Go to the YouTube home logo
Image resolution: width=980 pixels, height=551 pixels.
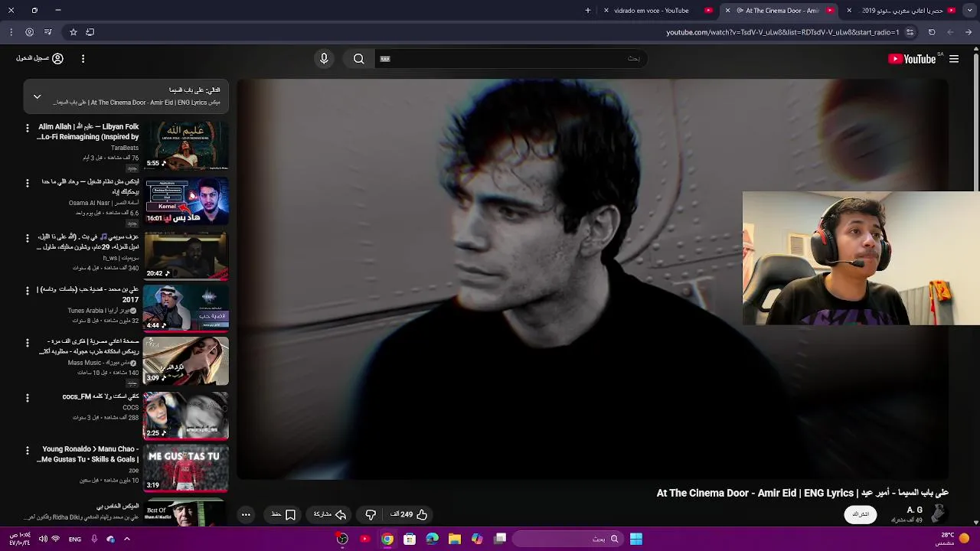coord(913,59)
